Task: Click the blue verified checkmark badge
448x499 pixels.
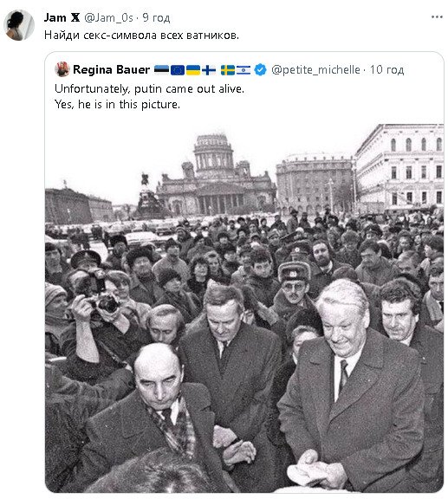Action: tap(261, 69)
